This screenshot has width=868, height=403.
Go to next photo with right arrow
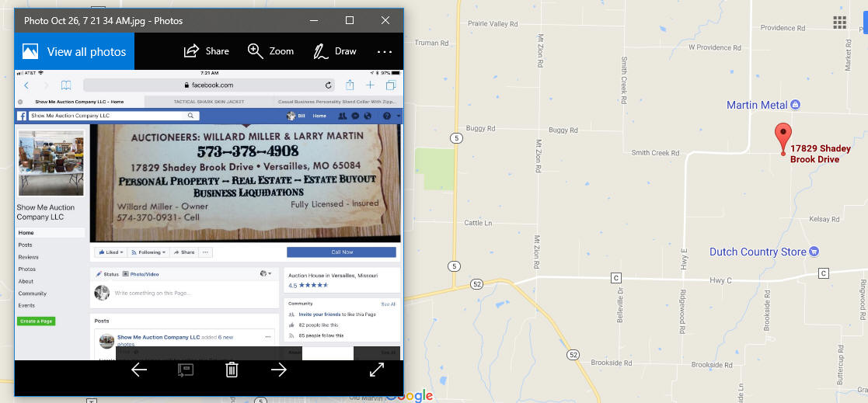click(278, 370)
